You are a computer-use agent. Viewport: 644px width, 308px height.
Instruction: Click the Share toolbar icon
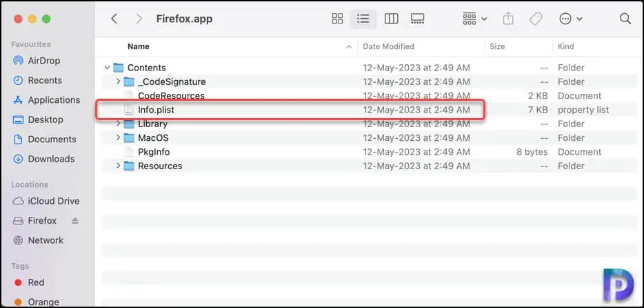pos(508,19)
